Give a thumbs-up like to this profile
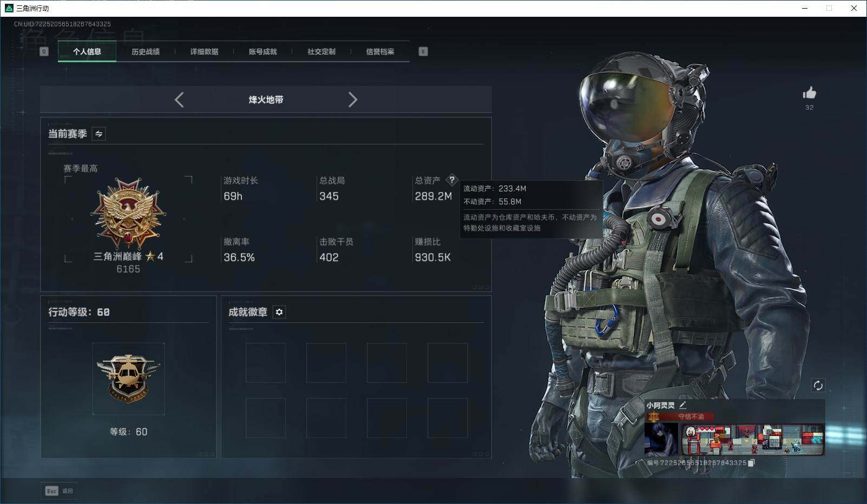 [x=809, y=93]
